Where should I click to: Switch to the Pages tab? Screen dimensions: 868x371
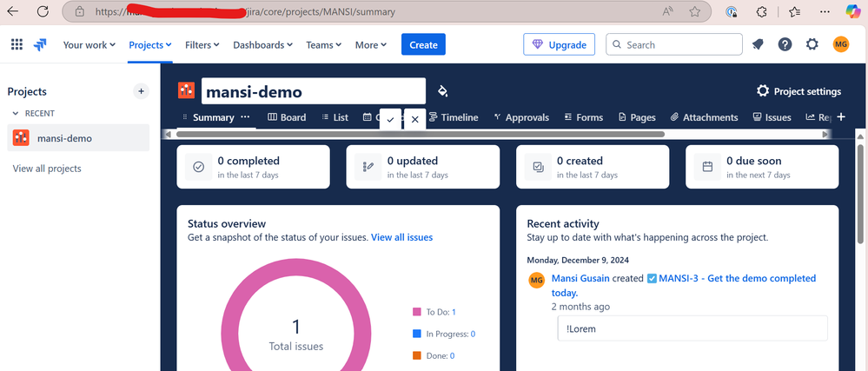tap(637, 117)
